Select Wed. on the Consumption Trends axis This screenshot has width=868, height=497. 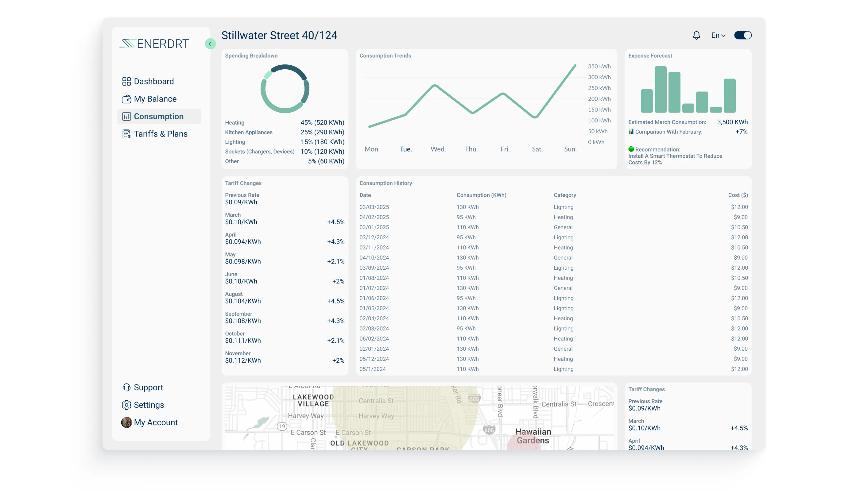pos(438,149)
